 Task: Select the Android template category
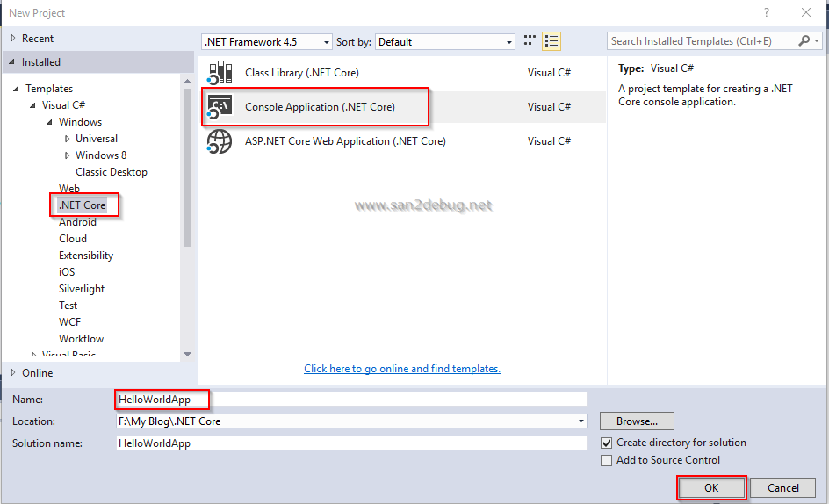point(77,222)
